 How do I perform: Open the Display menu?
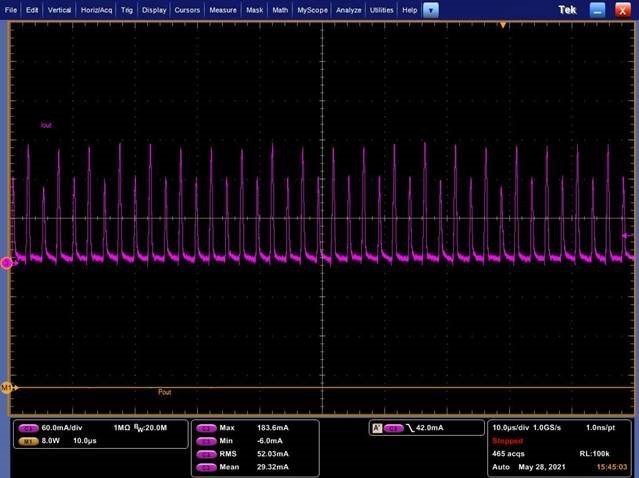tap(154, 10)
